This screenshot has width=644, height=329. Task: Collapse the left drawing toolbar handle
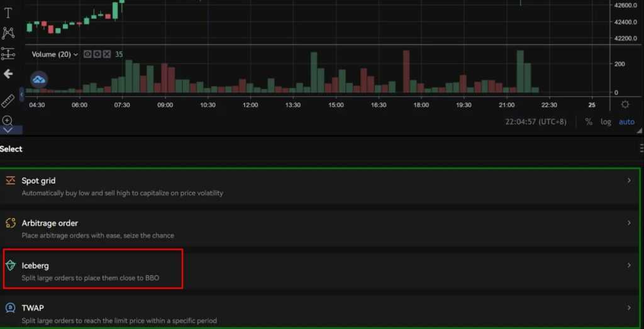click(x=21, y=95)
